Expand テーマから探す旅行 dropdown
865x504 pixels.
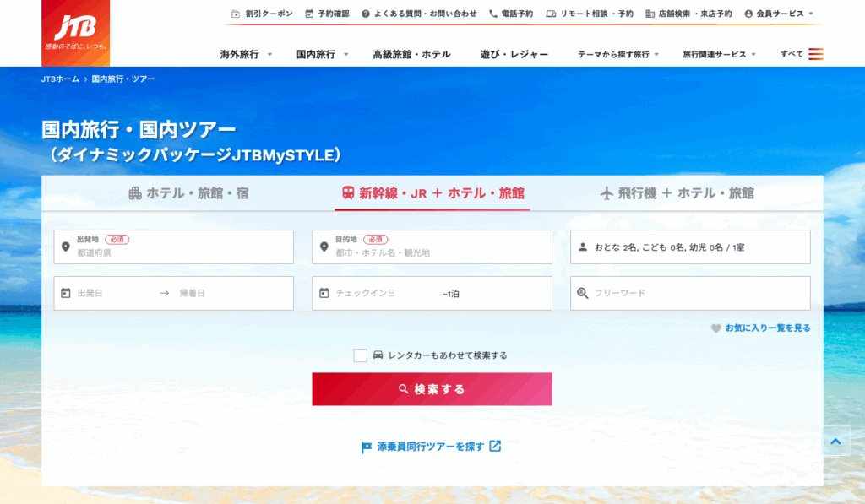[x=618, y=54]
